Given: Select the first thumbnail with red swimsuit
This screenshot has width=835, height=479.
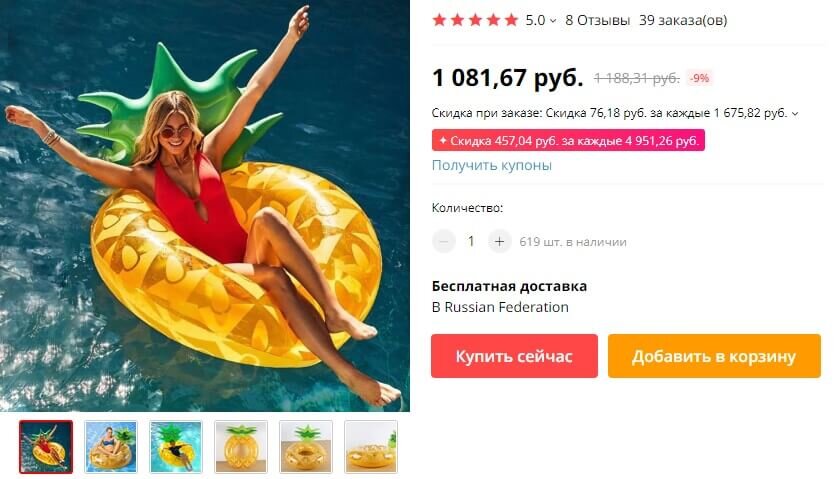Looking at the screenshot, I should click(x=46, y=446).
